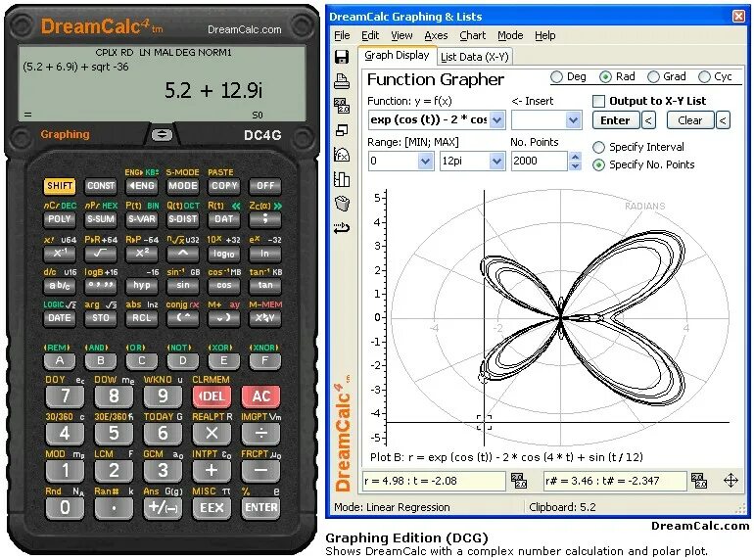Viewport: 754px width, 560px height.
Task: Decrease No. Points with down arrow
Action: pos(575,165)
